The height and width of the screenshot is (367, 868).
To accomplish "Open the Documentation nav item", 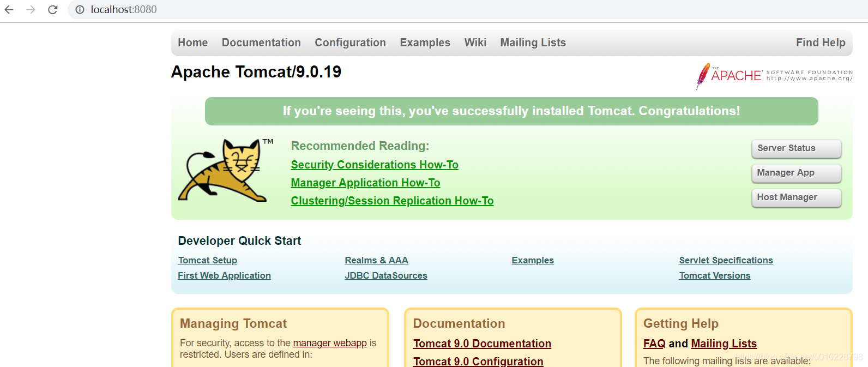I will [261, 43].
